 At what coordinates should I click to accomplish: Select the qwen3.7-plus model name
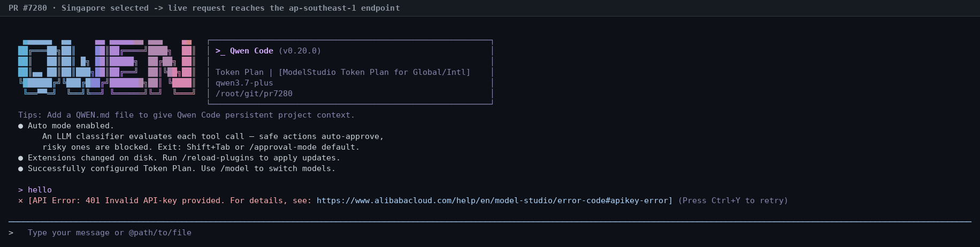pos(244,83)
